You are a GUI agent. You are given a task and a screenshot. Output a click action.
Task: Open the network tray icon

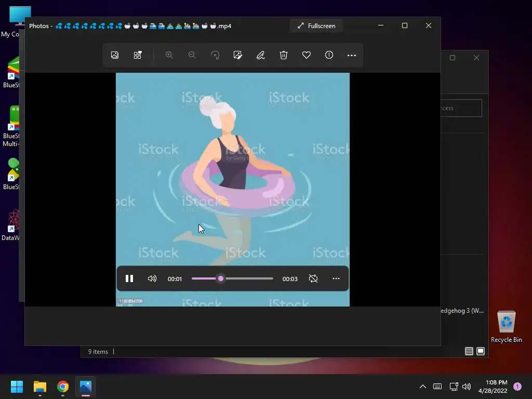point(454,387)
